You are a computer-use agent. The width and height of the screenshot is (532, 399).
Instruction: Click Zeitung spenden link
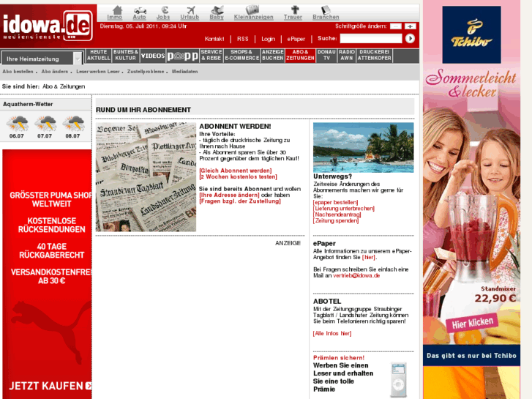[x=336, y=220]
